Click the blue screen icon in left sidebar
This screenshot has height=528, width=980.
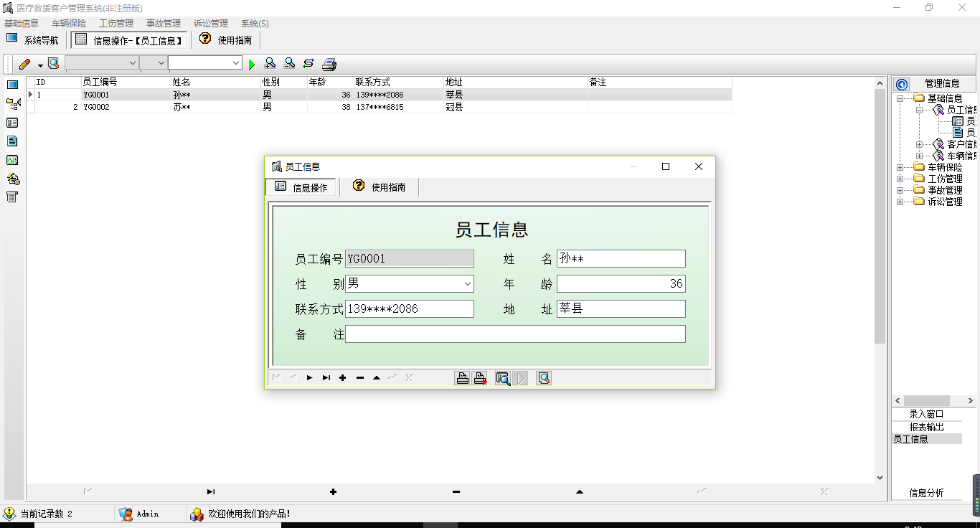click(x=12, y=85)
